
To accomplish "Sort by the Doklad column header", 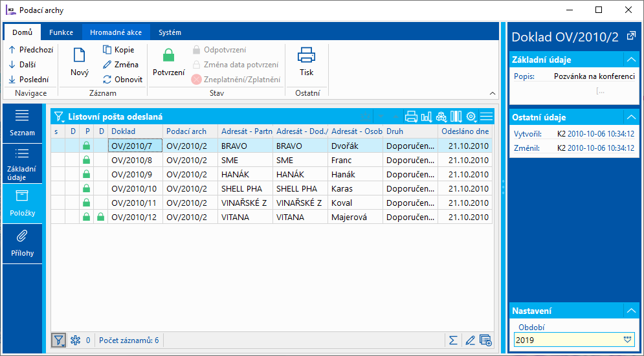I will (135, 131).
